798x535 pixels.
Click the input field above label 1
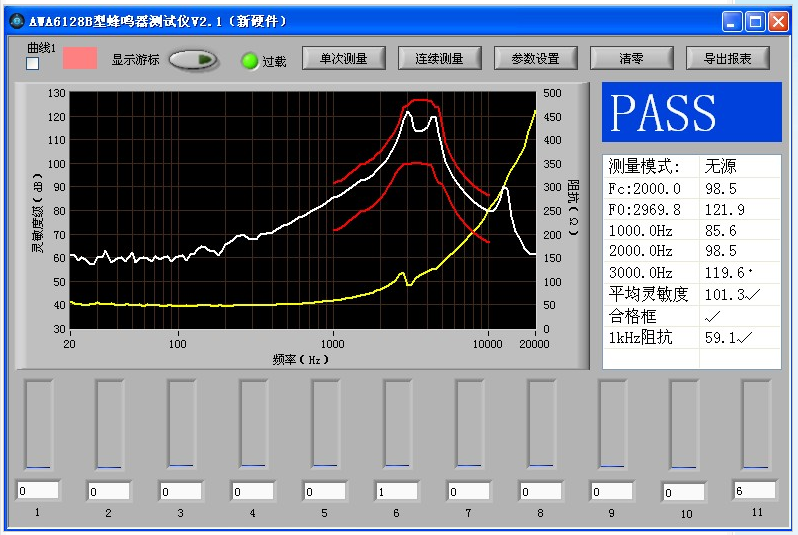[38, 490]
